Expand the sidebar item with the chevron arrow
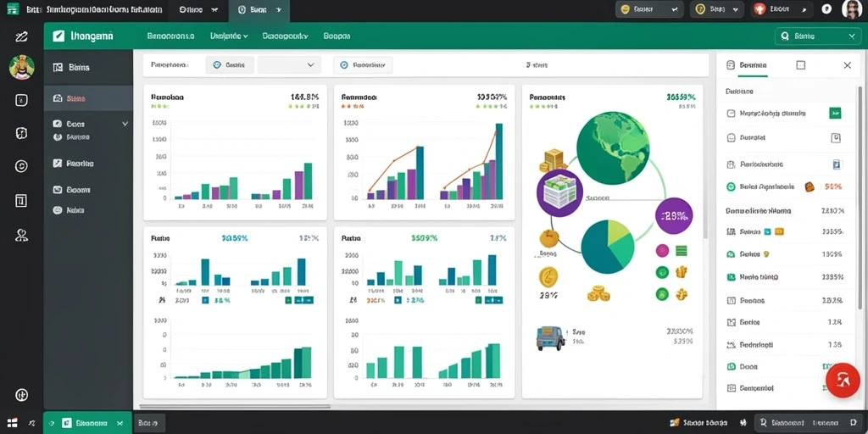The width and height of the screenshot is (868, 434). [x=88, y=124]
